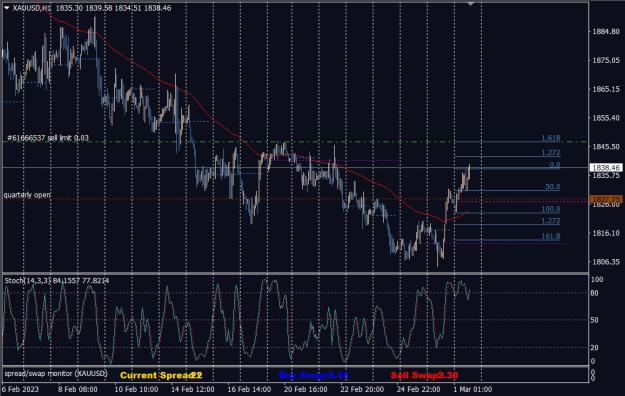This screenshot has width=625, height=396.
Task: Select the 161.8 Fibonacci level label
Action: point(550,236)
